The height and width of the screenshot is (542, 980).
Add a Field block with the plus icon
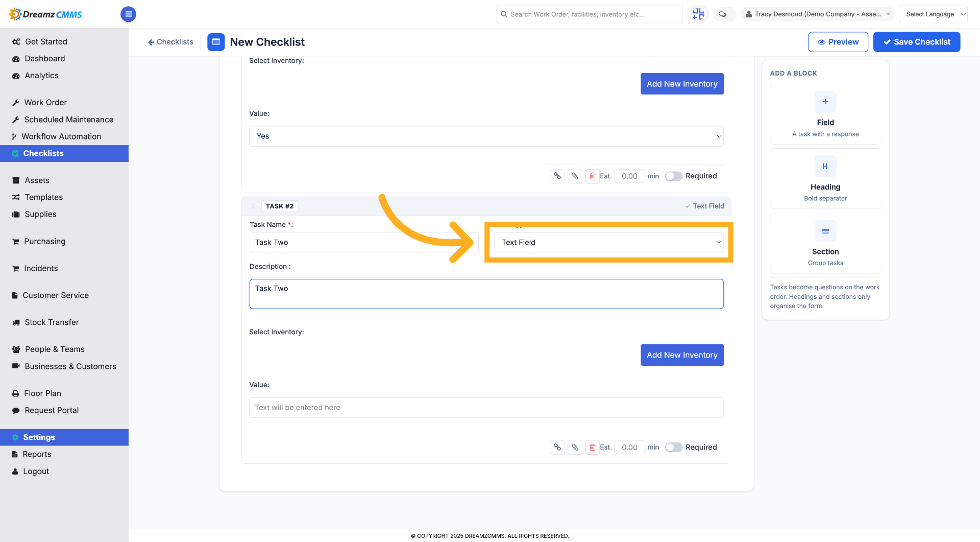[x=825, y=102]
